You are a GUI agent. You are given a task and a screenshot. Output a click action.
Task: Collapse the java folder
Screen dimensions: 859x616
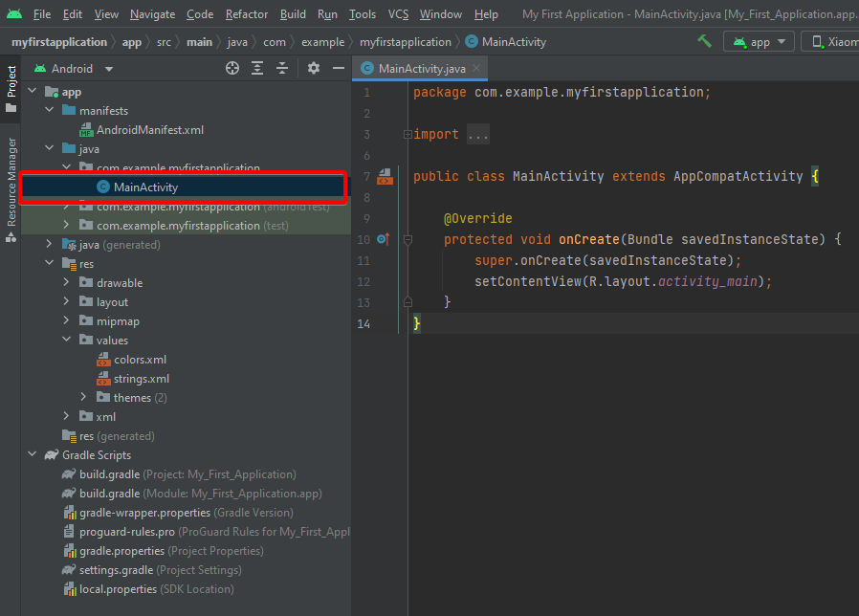click(50, 148)
